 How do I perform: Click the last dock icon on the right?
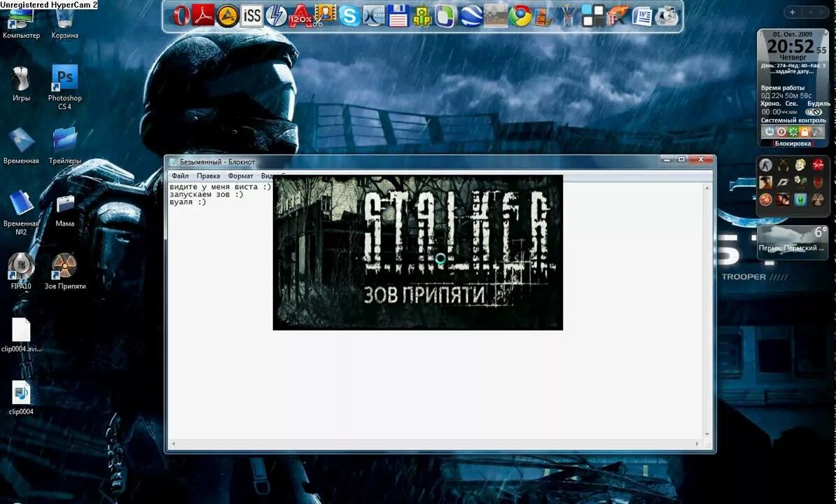[x=667, y=16]
